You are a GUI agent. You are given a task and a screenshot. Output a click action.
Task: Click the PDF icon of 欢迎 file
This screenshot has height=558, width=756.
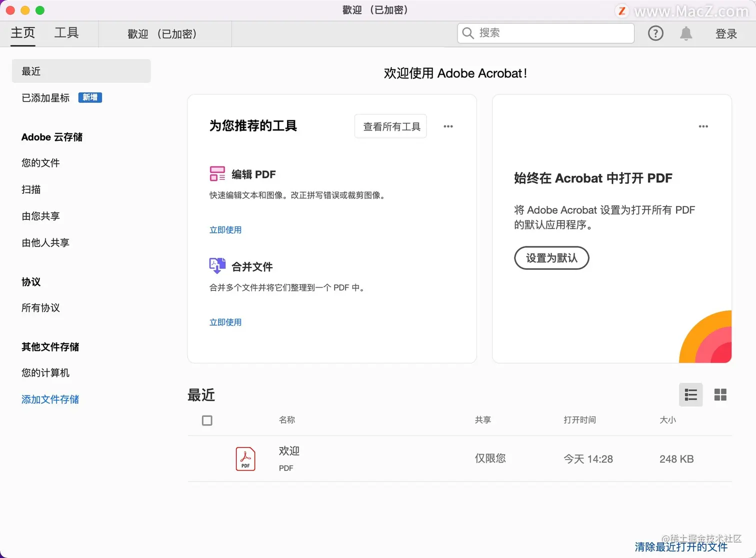[x=245, y=459]
